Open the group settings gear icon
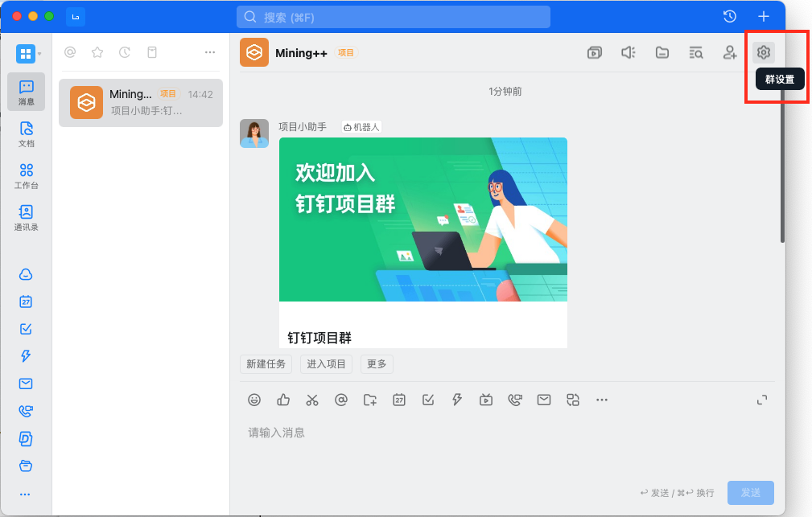Screen dimensions: 812x517 click(x=764, y=52)
